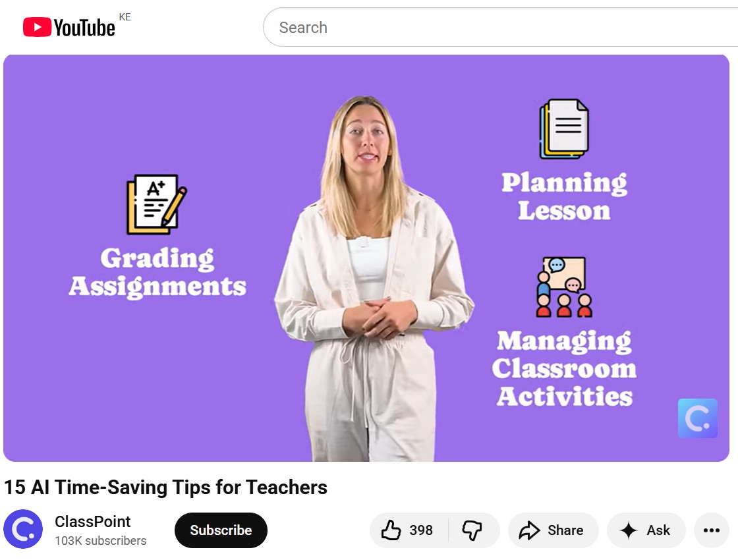
Task: Click the Grading Assignments graphic in video
Action: pyautogui.click(x=157, y=237)
